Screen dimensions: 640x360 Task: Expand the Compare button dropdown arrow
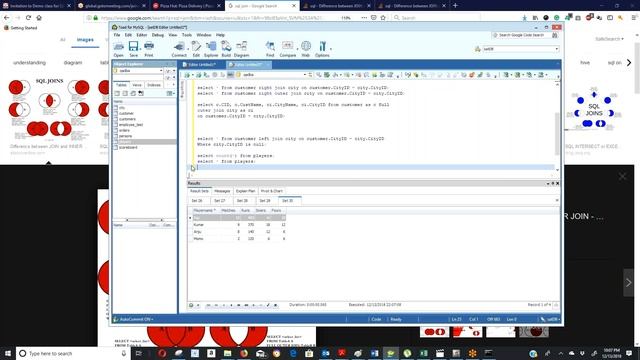pyautogui.click(x=297, y=49)
